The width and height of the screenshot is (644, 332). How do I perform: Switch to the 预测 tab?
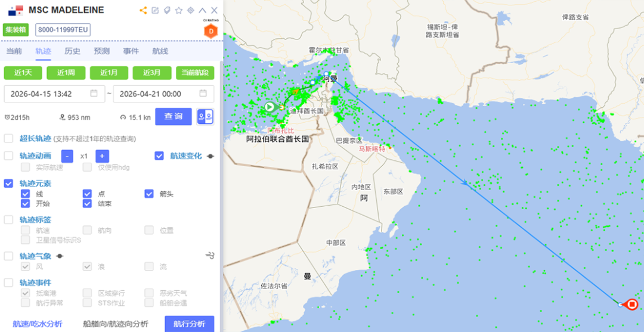click(x=101, y=51)
